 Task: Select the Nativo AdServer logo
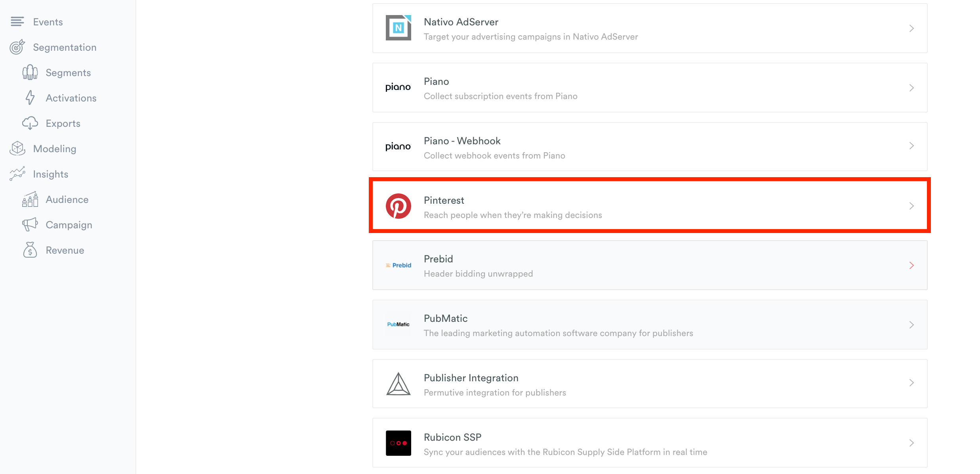pos(398,28)
